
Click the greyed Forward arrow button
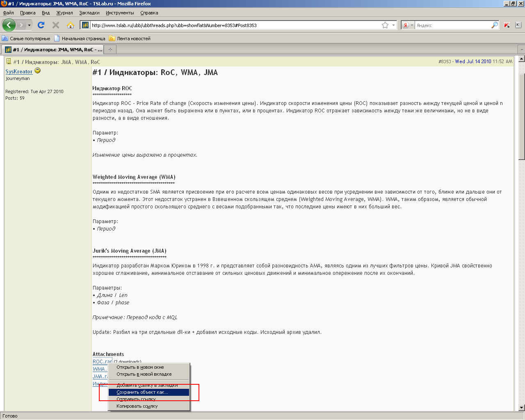21,25
